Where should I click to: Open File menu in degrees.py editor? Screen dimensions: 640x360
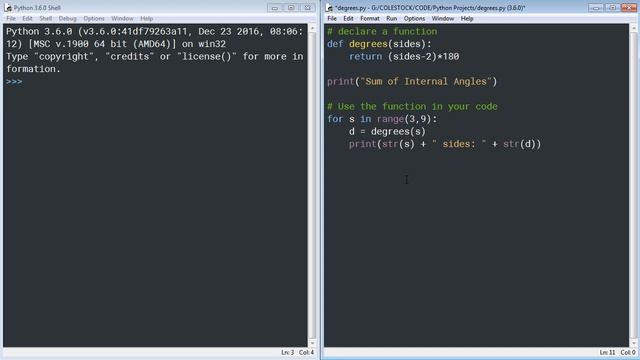(x=332, y=18)
